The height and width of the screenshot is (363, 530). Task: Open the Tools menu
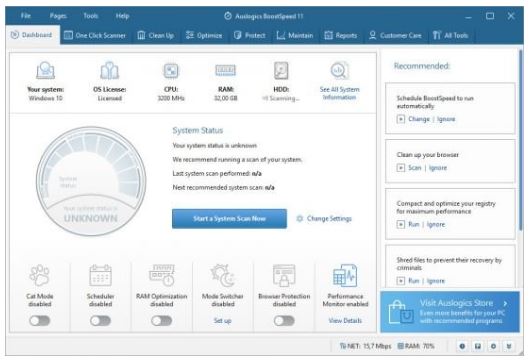(91, 16)
